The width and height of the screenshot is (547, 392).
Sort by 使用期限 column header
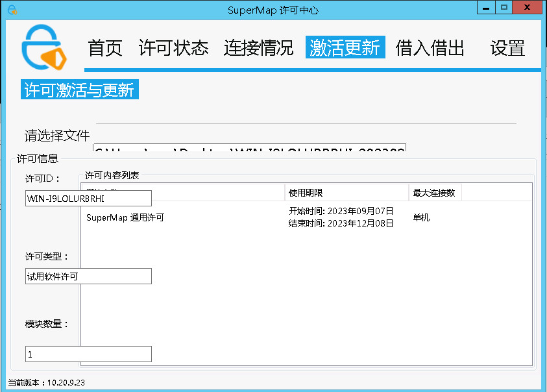pos(346,192)
